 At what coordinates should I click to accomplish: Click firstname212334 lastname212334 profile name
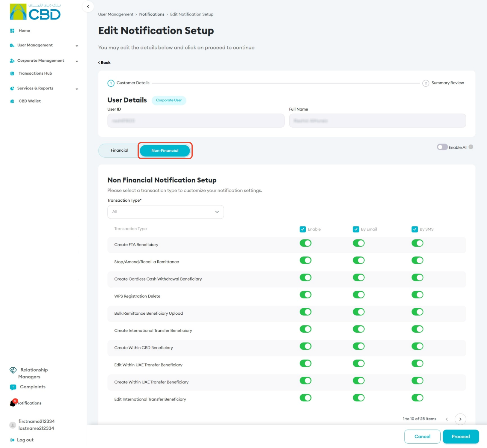[36, 425]
